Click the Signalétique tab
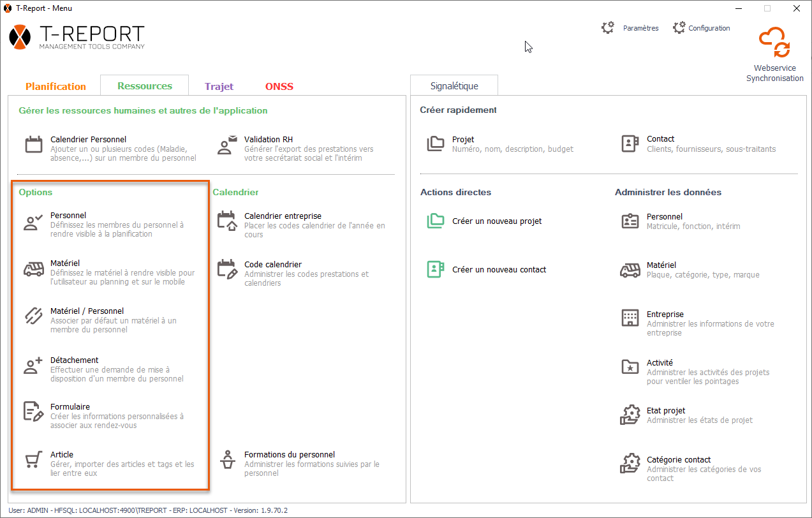This screenshot has height=518, width=812. pos(454,85)
